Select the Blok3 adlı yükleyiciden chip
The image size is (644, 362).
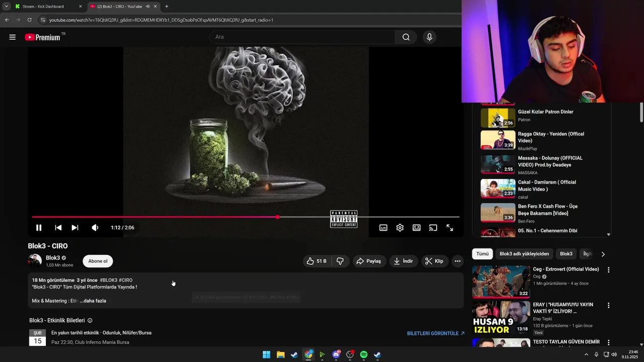(x=524, y=254)
